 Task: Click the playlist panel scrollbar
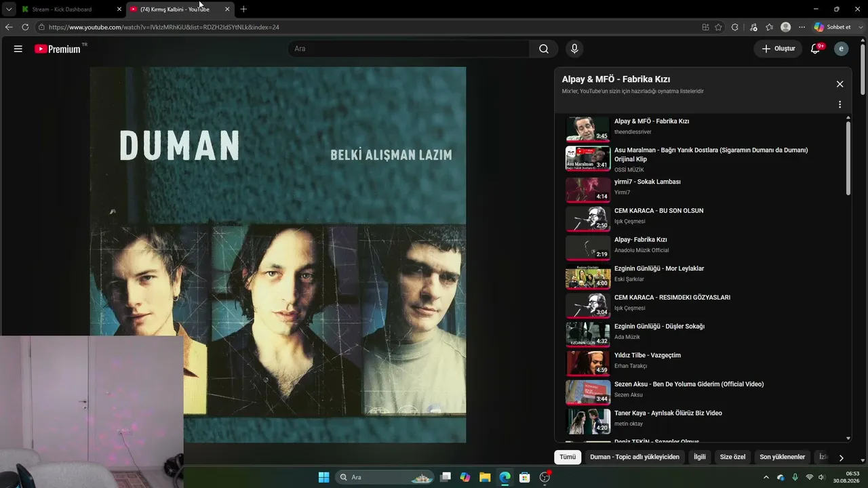click(x=848, y=160)
